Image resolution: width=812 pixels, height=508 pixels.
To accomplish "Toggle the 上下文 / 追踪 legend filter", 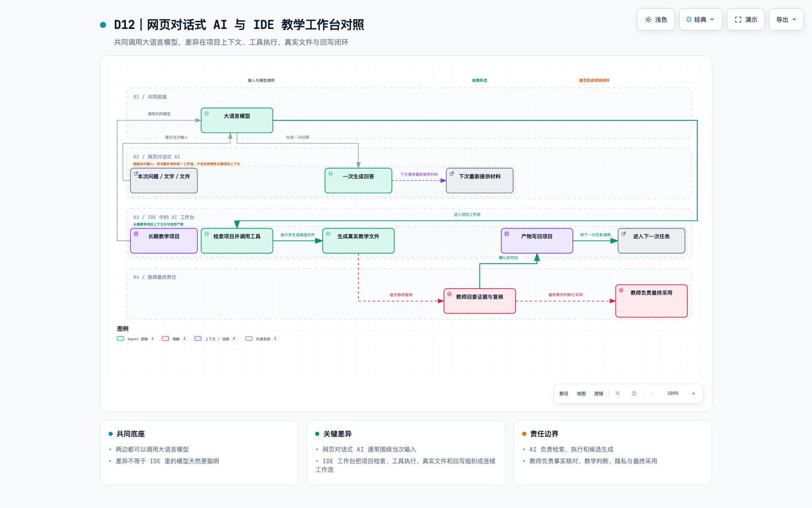I will click(x=216, y=339).
